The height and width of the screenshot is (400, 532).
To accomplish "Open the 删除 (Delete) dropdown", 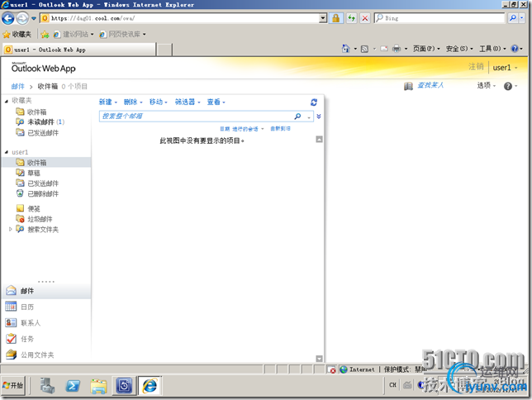I will 133,102.
